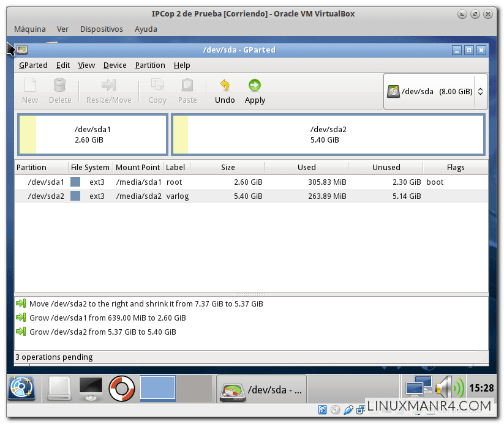
Task: Open the Device menu in GParted
Action: [115, 65]
